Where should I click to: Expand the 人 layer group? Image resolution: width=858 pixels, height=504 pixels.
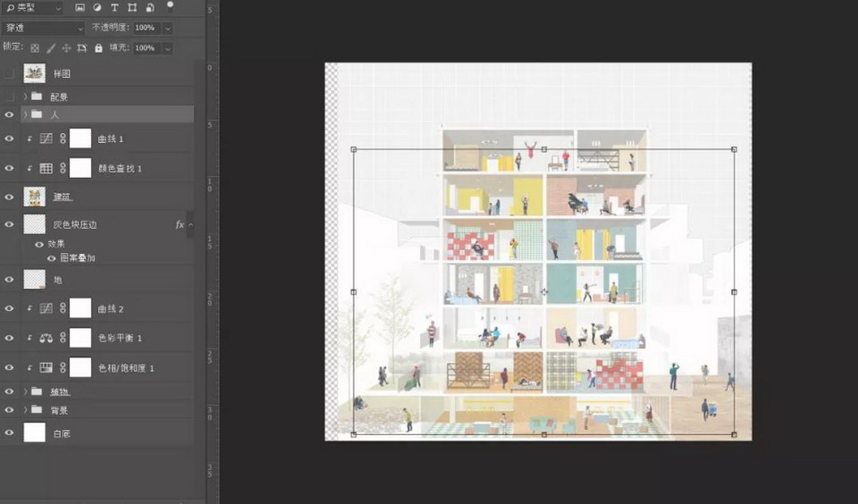pos(25,114)
